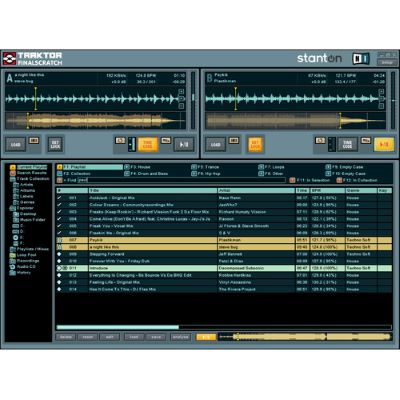Image resolution: width=400 pixels, height=400 pixels.
Task: Click loop icon left of deck A Time Code
Action: pos(120,140)
